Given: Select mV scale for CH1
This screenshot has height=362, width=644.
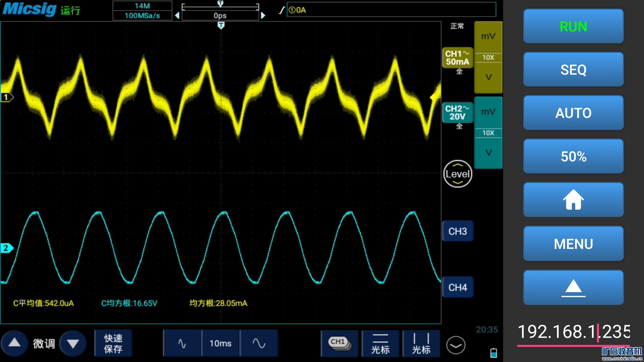Looking at the screenshot, I should coord(488,37).
